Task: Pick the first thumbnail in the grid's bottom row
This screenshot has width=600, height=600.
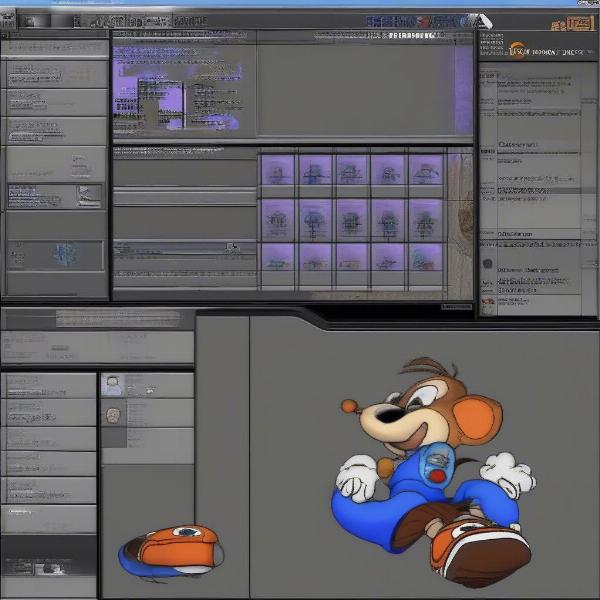Action: point(277,258)
